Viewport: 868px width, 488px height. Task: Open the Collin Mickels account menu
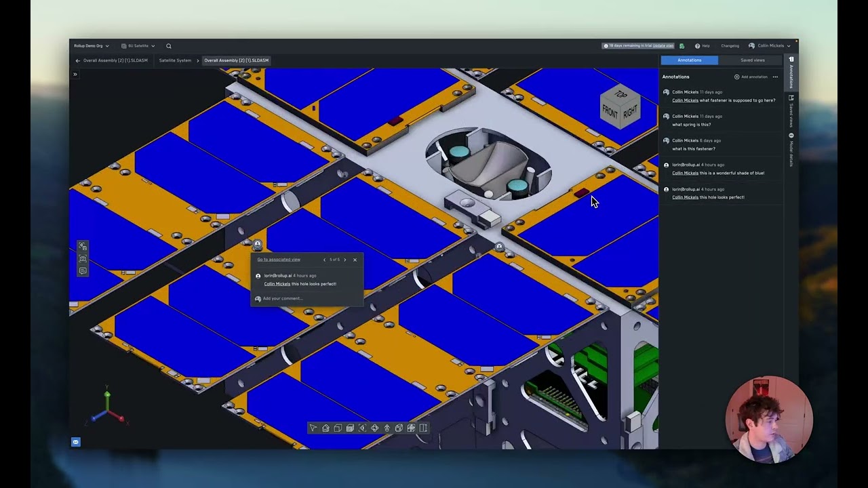point(770,46)
